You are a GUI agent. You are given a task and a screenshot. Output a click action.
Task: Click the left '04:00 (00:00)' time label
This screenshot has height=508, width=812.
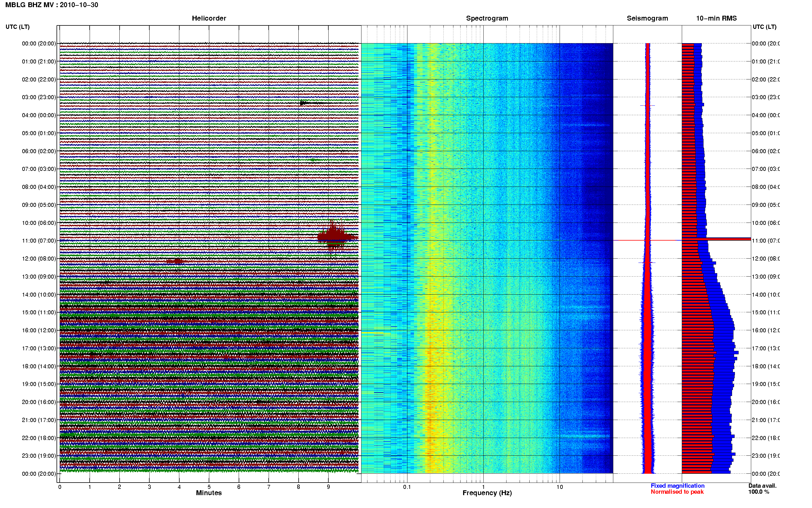[39, 115]
